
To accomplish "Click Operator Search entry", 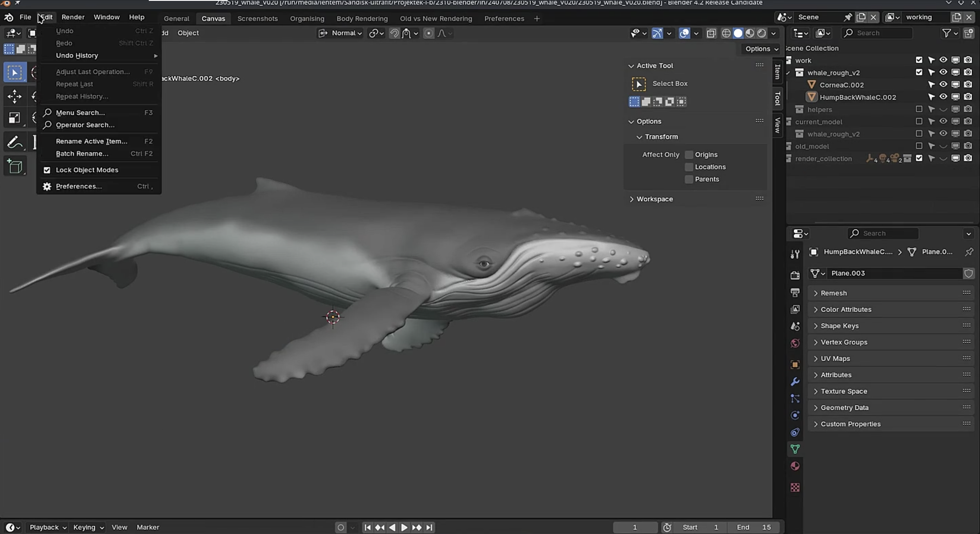I will (99, 125).
